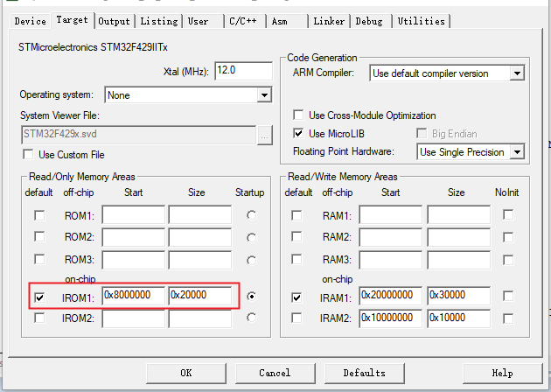Check the RAM2 default checkbox

click(296, 236)
